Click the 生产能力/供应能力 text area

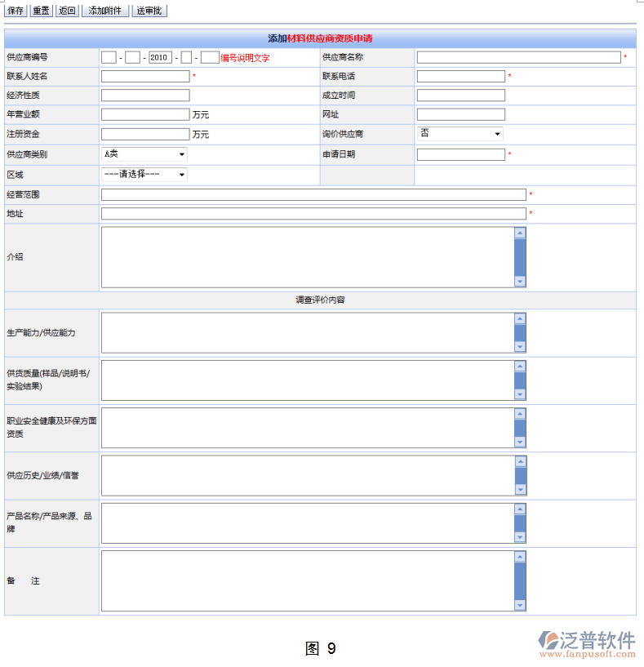click(307, 333)
